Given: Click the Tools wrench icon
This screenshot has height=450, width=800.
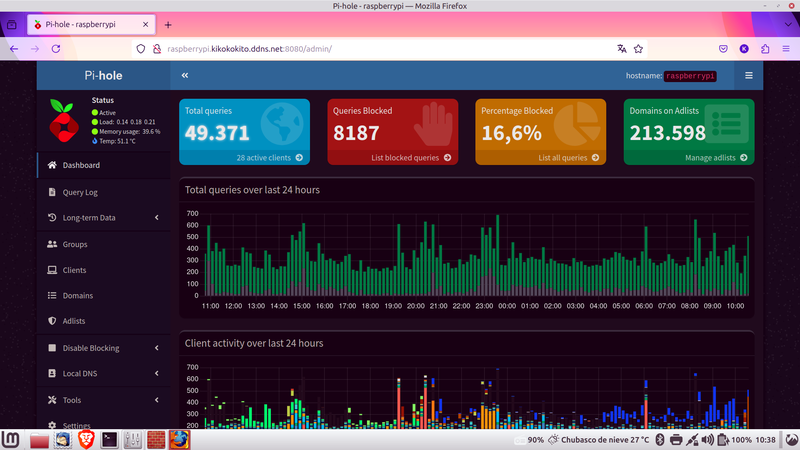Looking at the screenshot, I should pyautogui.click(x=52, y=400).
